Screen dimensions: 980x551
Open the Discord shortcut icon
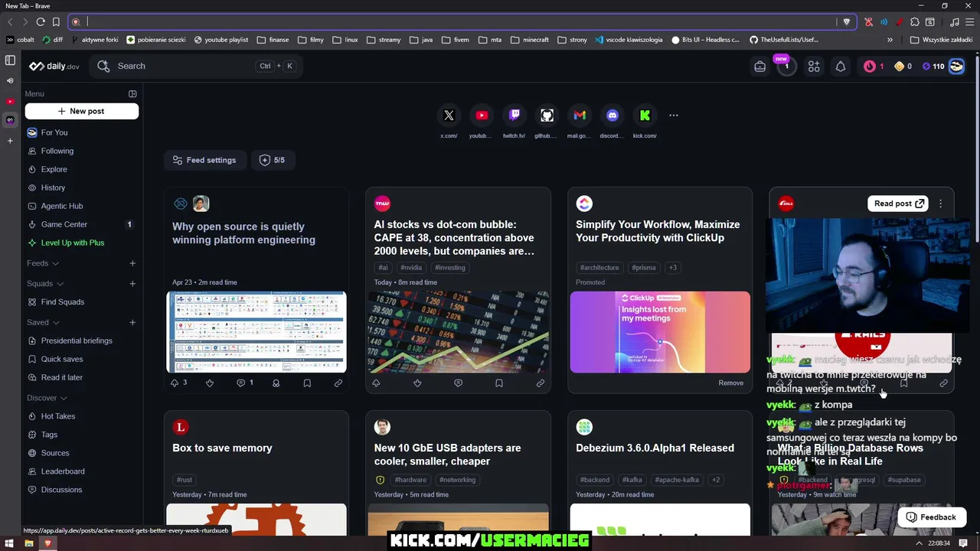click(x=612, y=116)
